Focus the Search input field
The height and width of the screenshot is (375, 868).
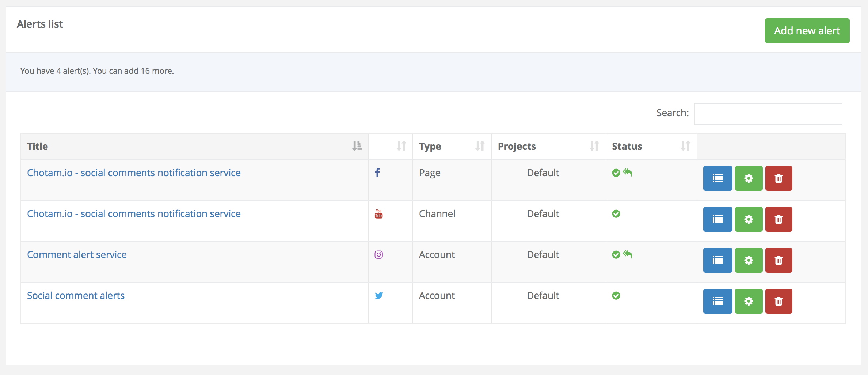pos(768,114)
